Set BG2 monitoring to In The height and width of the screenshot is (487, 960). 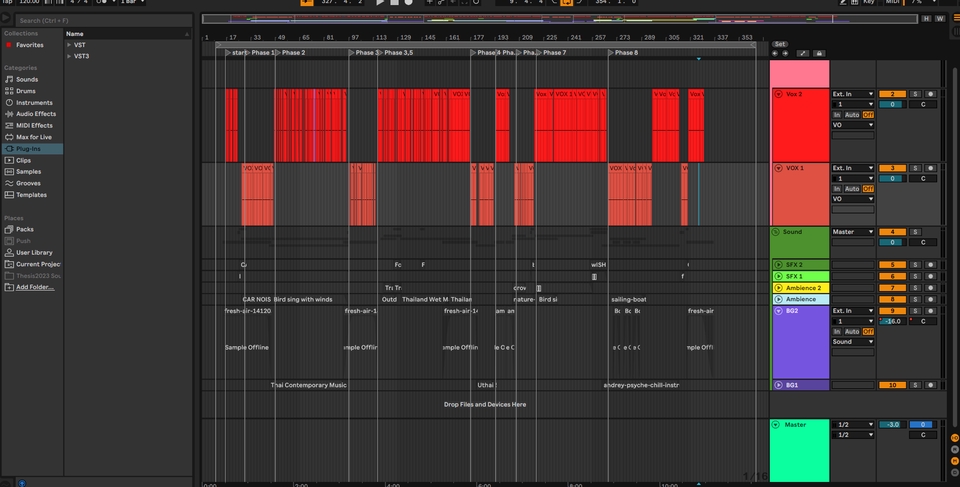coord(836,331)
